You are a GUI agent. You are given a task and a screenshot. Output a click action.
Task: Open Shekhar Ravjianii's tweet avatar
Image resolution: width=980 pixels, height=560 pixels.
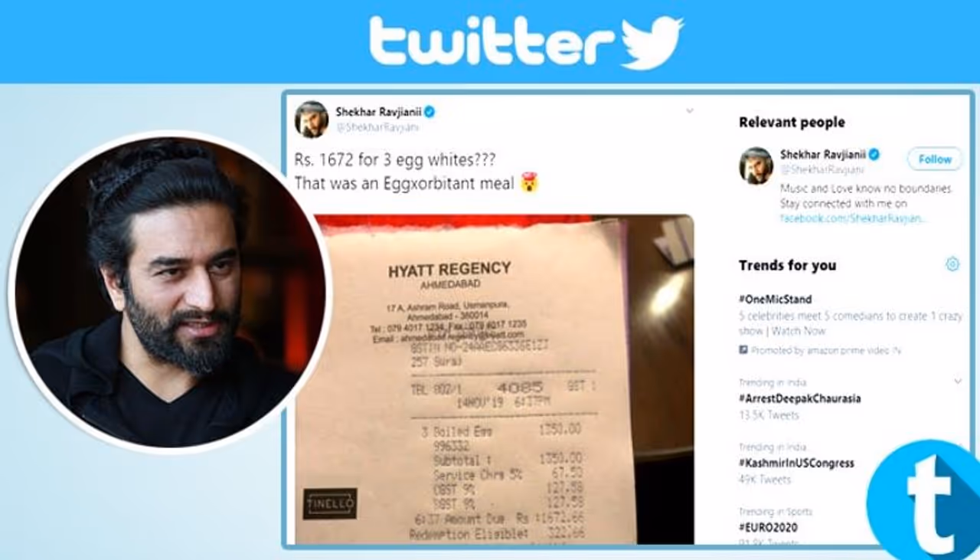(312, 119)
